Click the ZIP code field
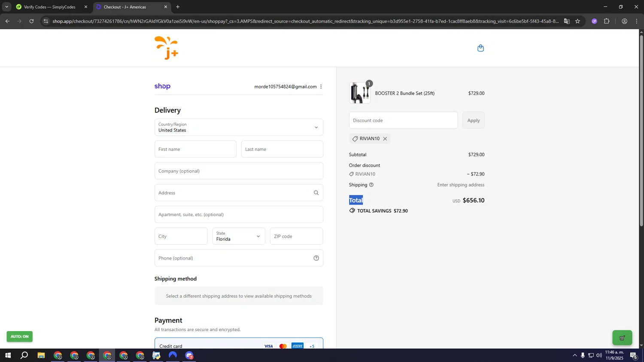The height and width of the screenshot is (362, 644). pos(296,236)
